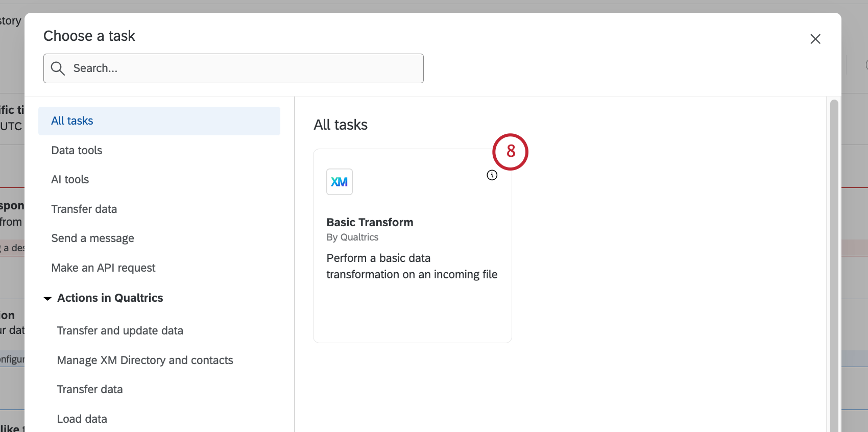This screenshot has width=868, height=432.
Task: Select the AI tools category
Action: click(70, 179)
